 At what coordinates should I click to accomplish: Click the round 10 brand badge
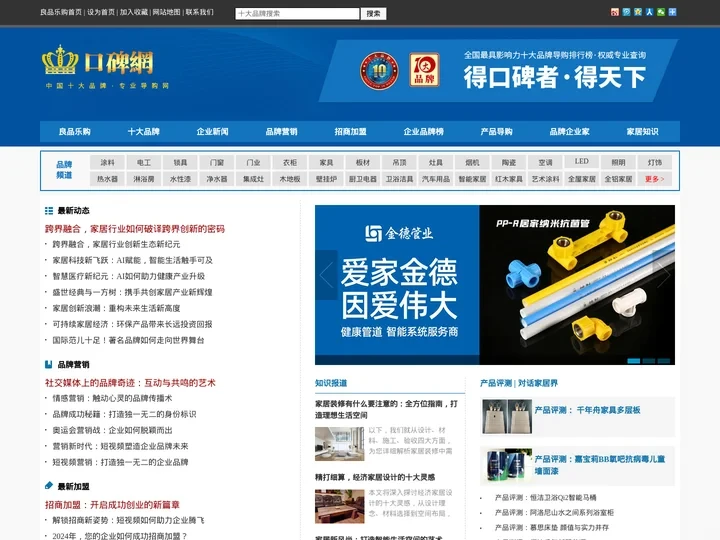tap(379, 71)
